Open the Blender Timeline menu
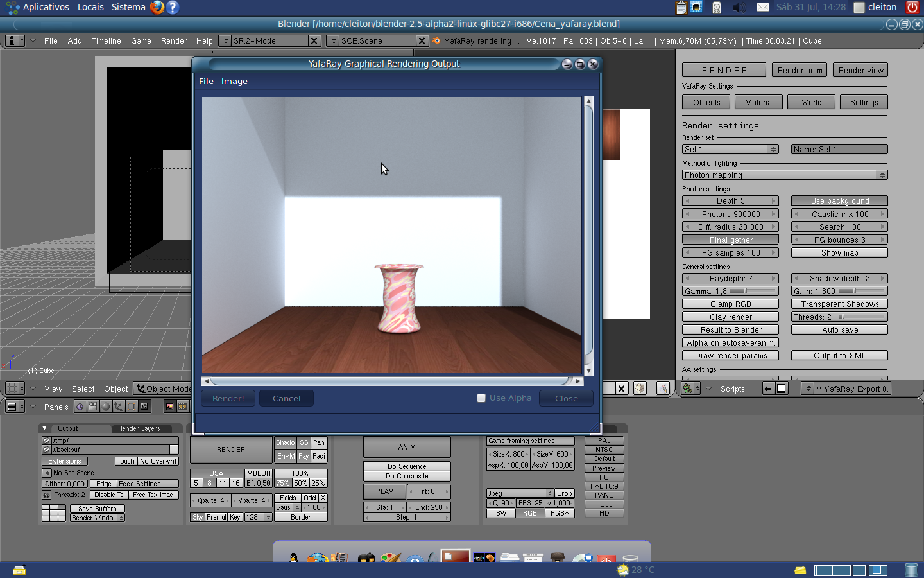Image resolution: width=924 pixels, height=578 pixels. click(x=106, y=40)
